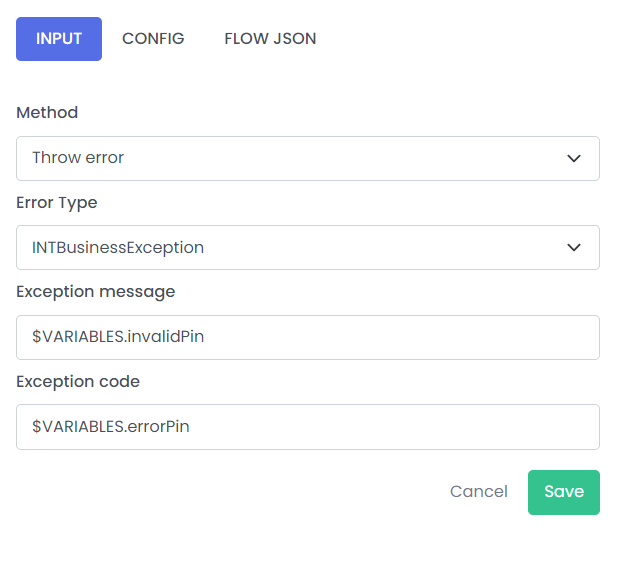The width and height of the screenshot is (620, 562).
Task: View the FLOW JSON tab
Action: (270, 39)
